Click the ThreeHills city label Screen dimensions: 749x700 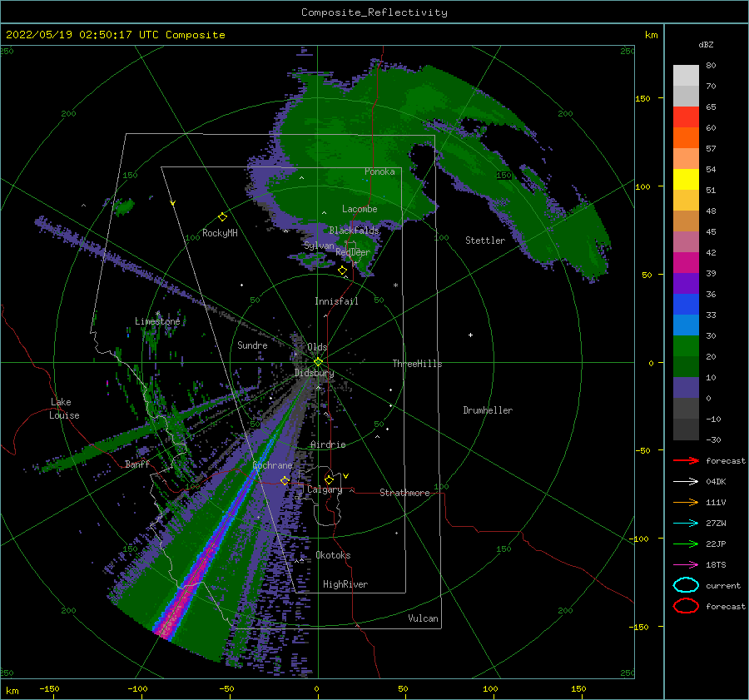pyautogui.click(x=417, y=364)
